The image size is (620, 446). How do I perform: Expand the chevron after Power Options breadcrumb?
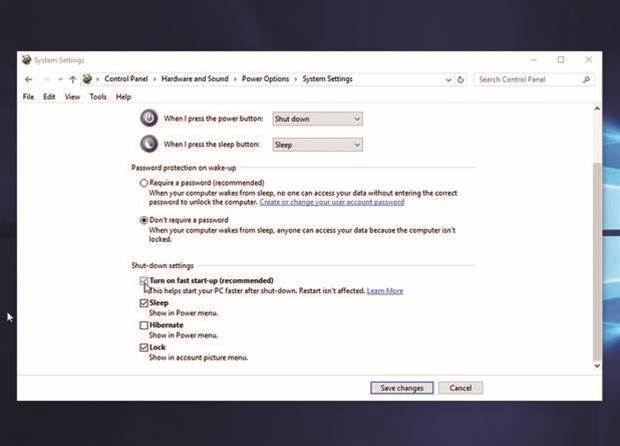295,79
